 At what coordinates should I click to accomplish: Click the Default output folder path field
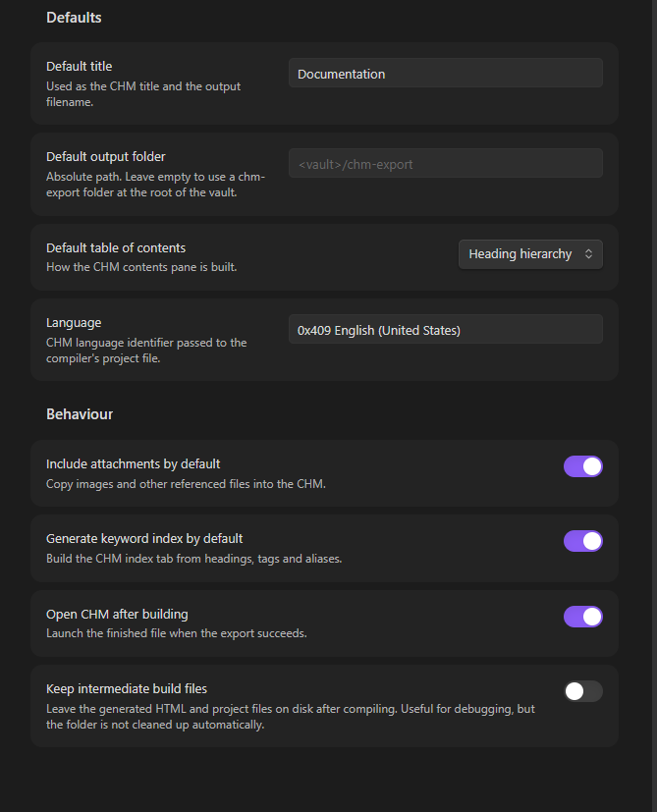tap(446, 163)
